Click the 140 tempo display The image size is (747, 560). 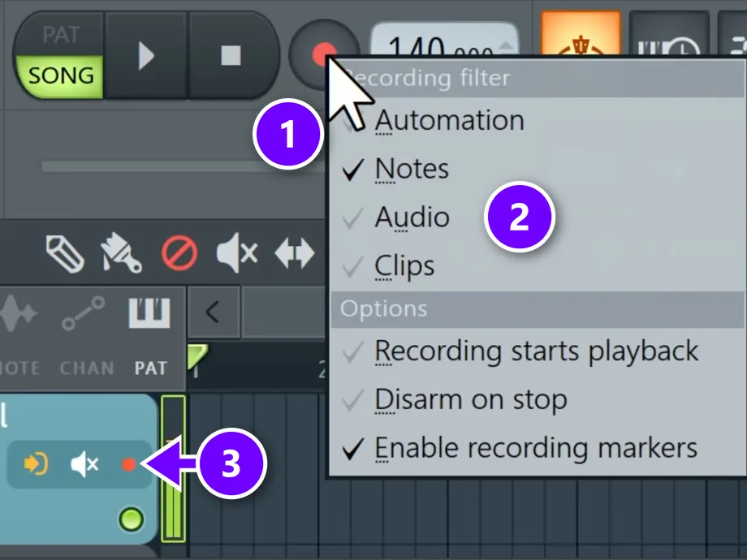444,41
